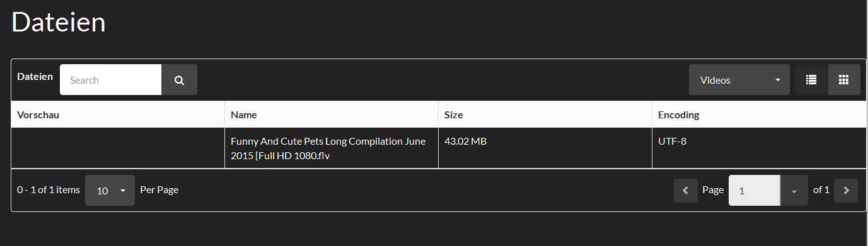Switch to list view layout
Screen dimensions: 868x246
click(x=811, y=80)
